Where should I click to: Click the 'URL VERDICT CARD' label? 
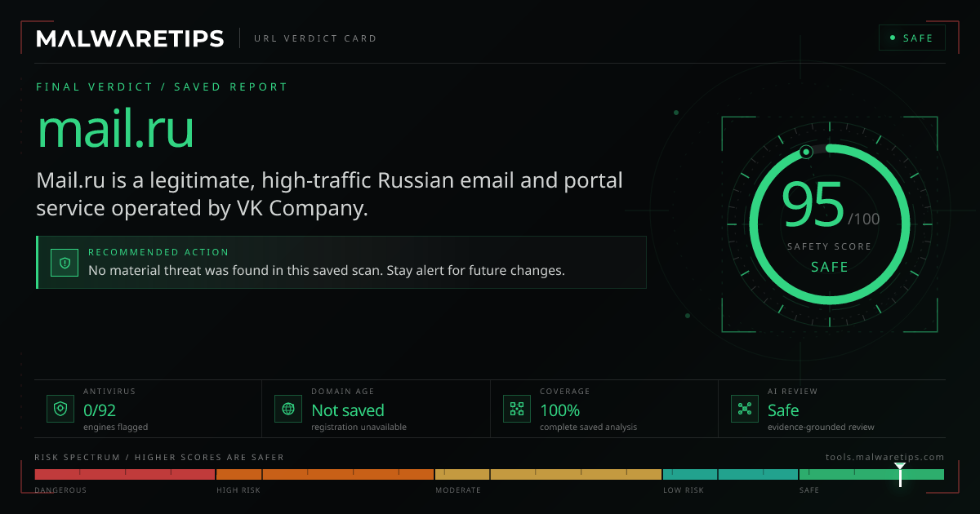[x=315, y=38]
